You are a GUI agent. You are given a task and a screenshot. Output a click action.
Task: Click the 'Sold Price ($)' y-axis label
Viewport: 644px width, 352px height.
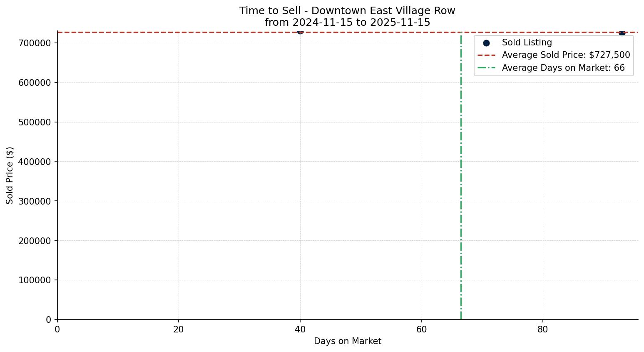pos(10,175)
